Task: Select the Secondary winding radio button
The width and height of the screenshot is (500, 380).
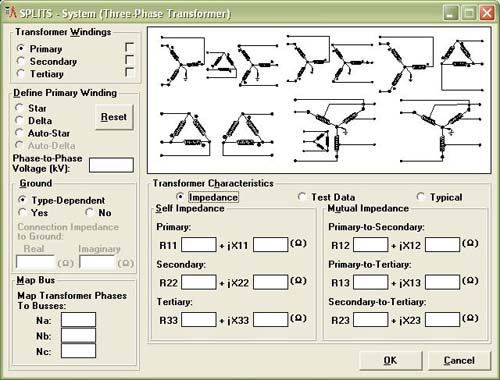Action: coord(21,61)
